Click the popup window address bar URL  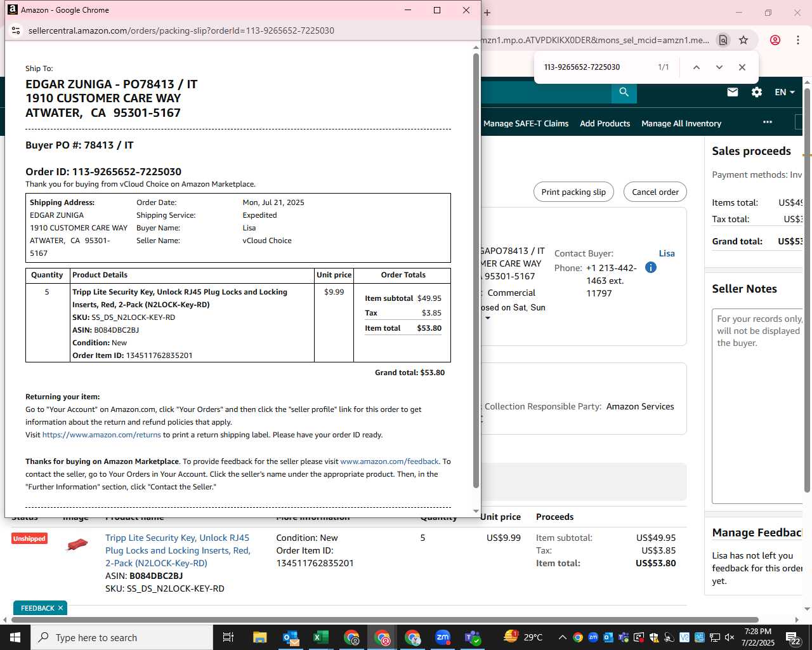(x=181, y=30)
